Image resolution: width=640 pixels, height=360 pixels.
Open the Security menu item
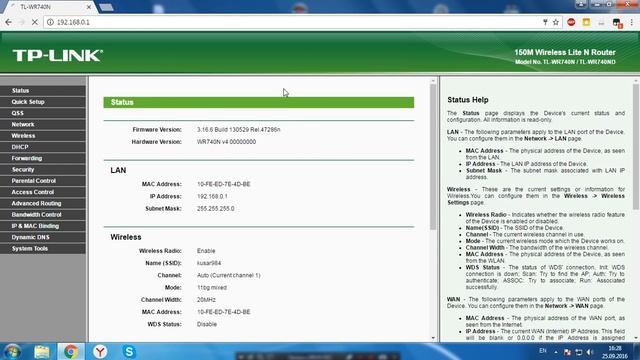click(x=43, y=169)
